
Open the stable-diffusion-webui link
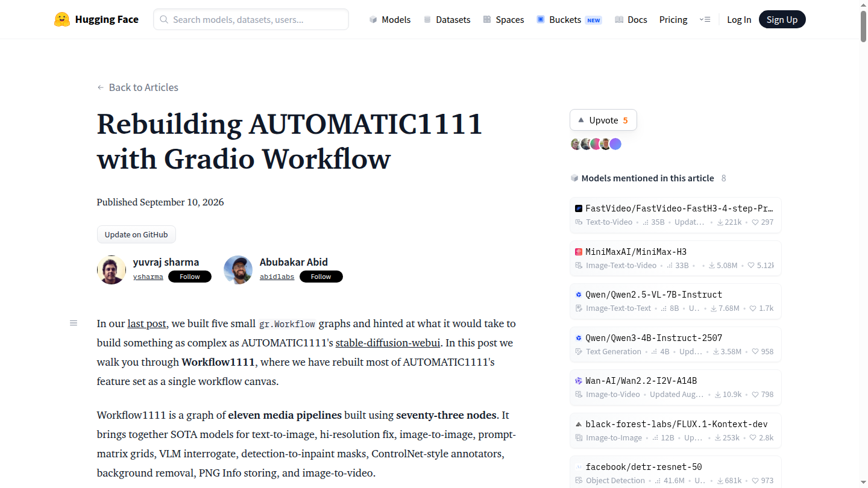(388, 343)
